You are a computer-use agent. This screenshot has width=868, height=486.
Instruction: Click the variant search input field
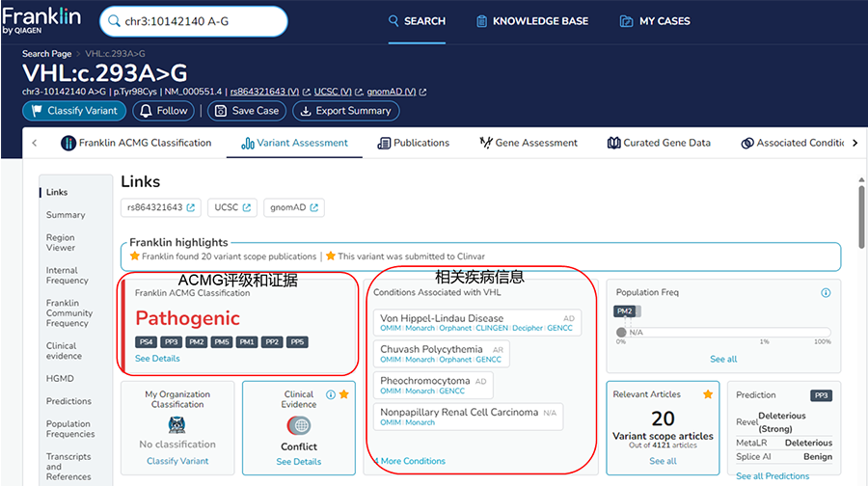coord(203,21)
